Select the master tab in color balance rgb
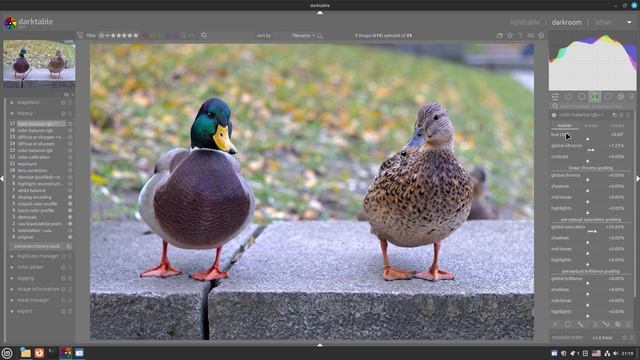 [x=564, y=126]
